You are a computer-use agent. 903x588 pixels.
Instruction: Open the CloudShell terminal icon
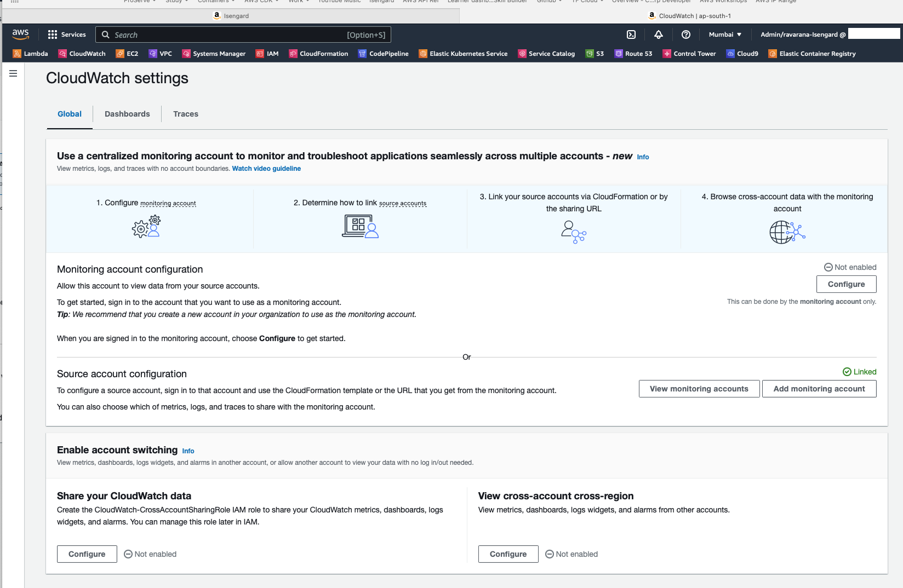631,34
